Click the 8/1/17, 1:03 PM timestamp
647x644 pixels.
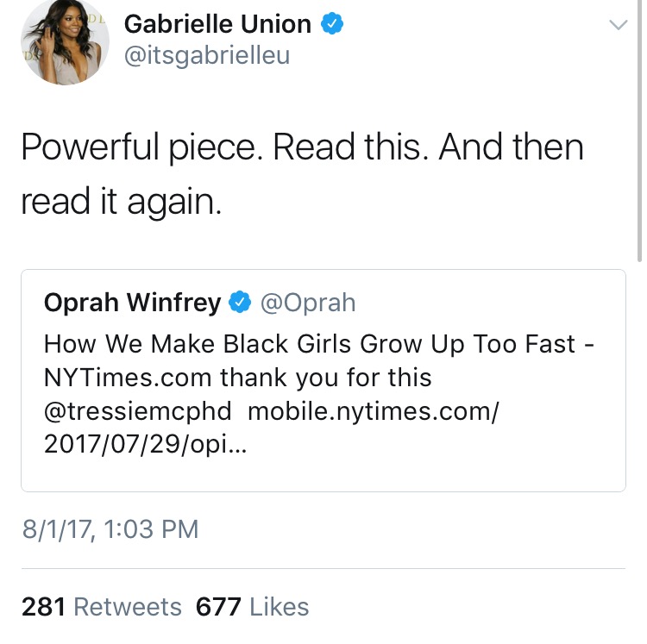[110, 528]
